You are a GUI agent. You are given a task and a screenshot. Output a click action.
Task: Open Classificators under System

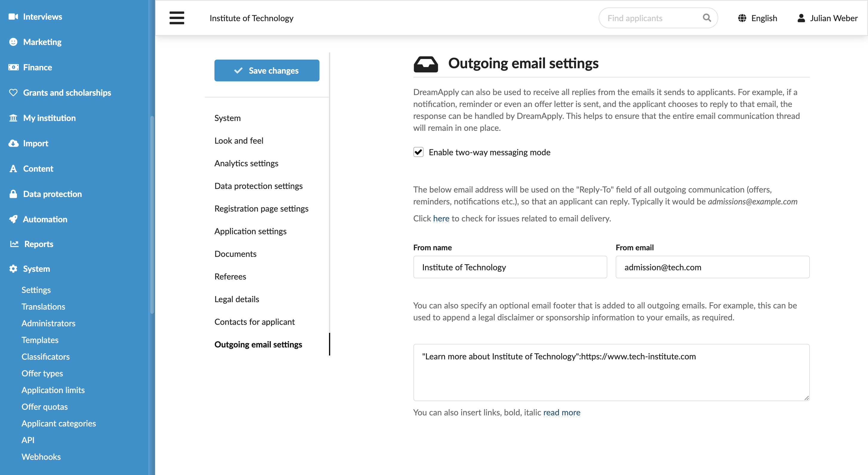46,356
